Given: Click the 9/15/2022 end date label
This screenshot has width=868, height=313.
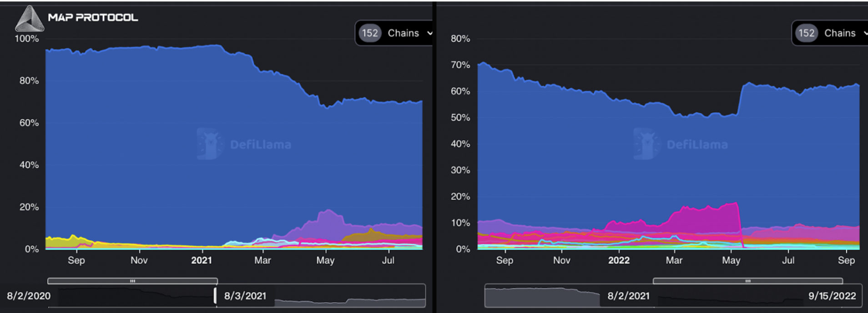Looking at the screenshot, I should pos(832,296).
